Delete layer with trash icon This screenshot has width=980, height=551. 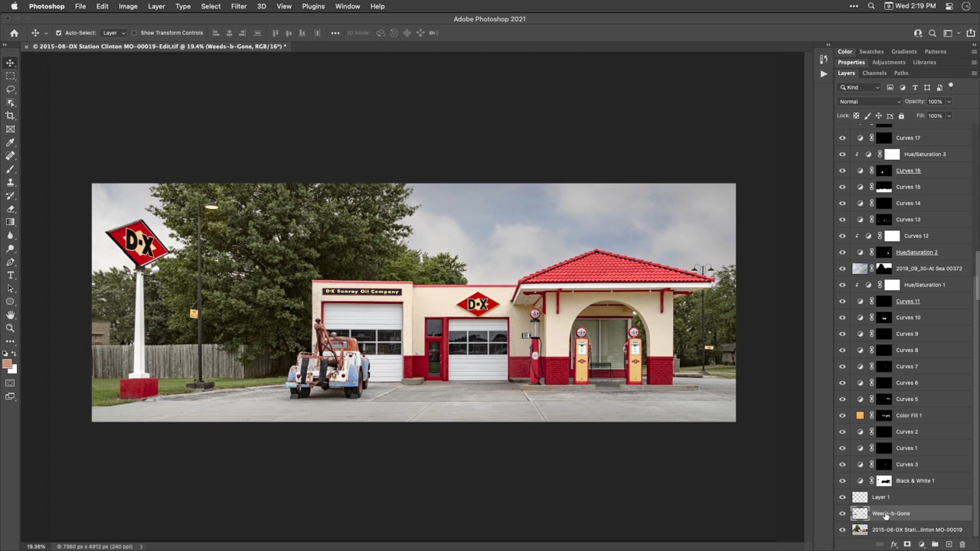coord(962,544)
